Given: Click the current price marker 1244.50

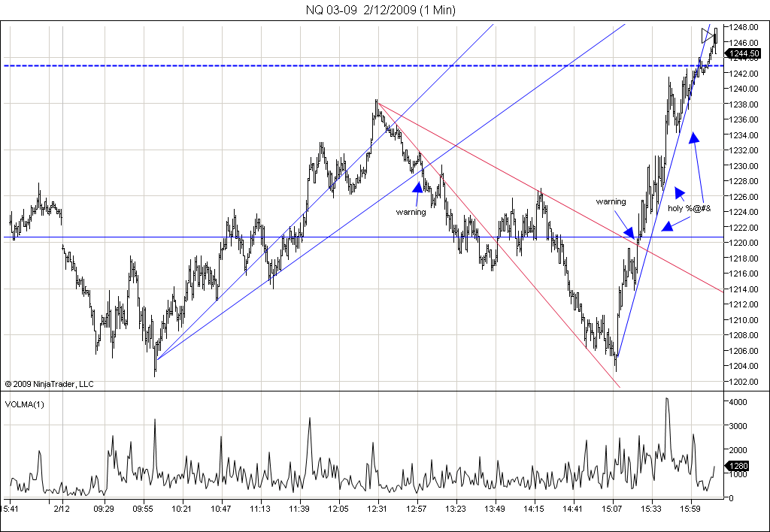Looking at the screenshot, I should (x=744, y=53).
